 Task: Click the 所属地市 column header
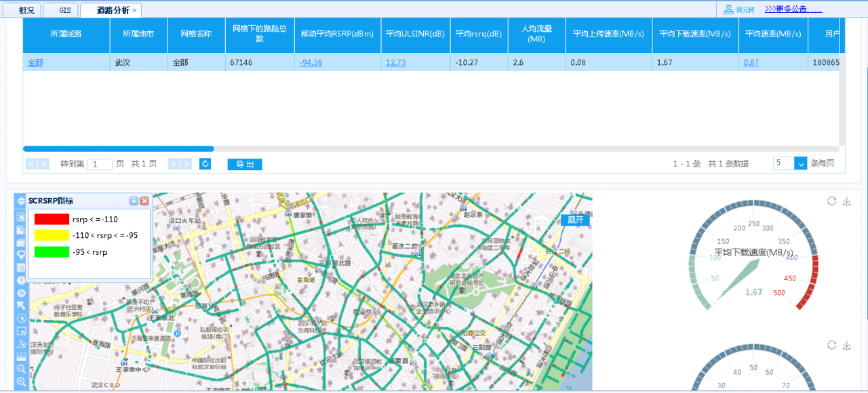point(138,34)
